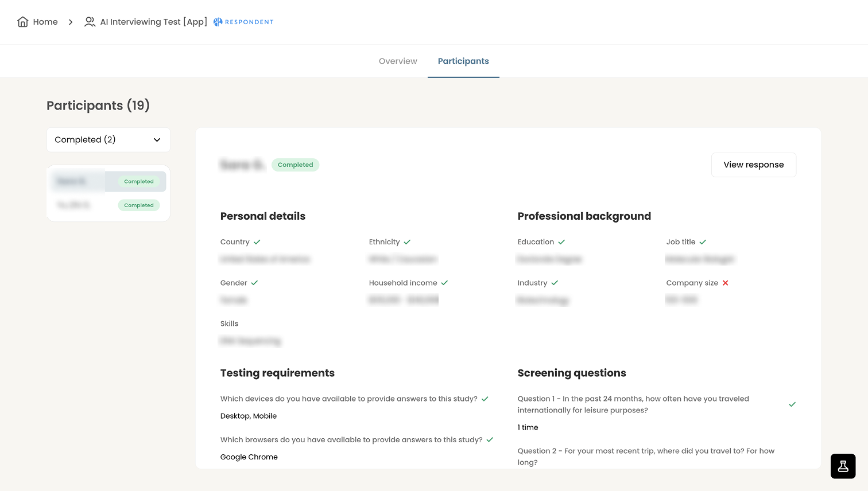Viewport: 868px width, 491px height.
Task: Click the Company size label
Action: tap(692, 283)
